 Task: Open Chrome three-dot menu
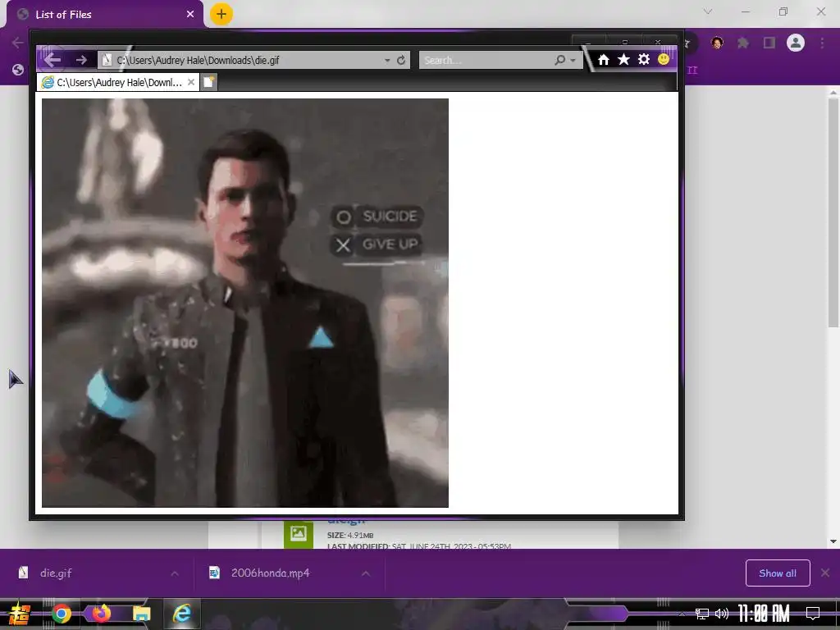pyautogui.click(x=822, y=43)
